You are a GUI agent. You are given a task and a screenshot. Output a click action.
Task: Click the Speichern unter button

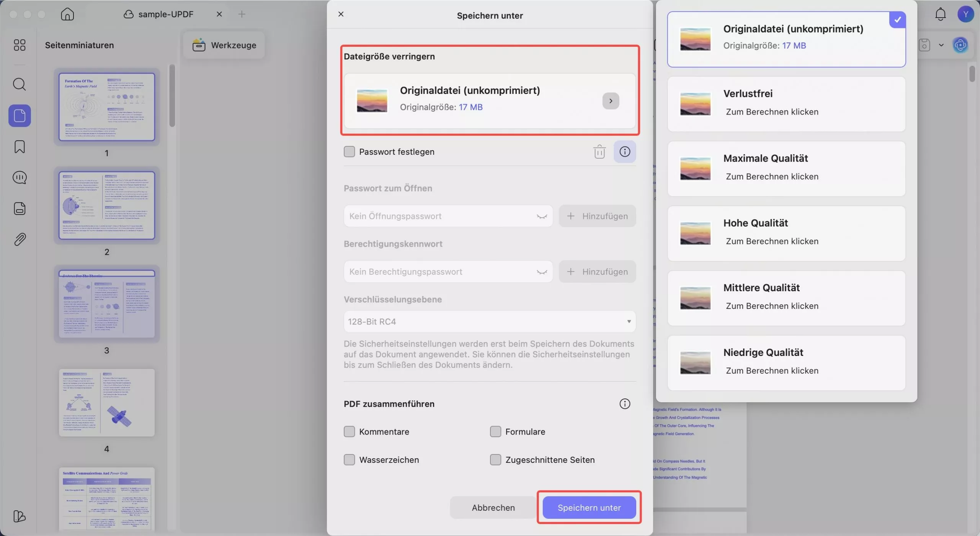(x=589, y=507)
